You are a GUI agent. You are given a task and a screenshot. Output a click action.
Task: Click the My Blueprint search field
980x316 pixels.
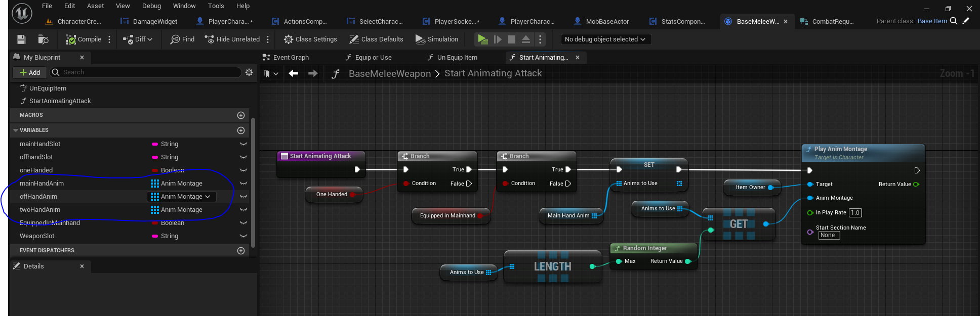coord(145,72)
